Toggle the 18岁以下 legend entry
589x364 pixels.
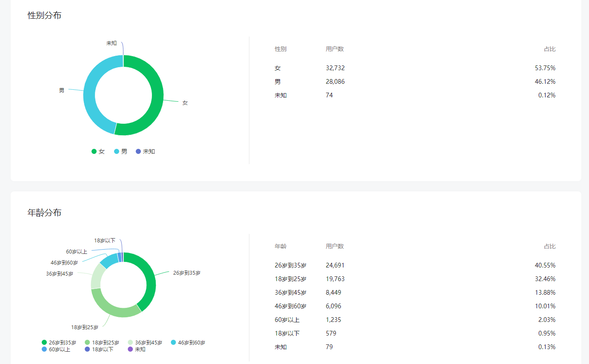click(99, 349)
